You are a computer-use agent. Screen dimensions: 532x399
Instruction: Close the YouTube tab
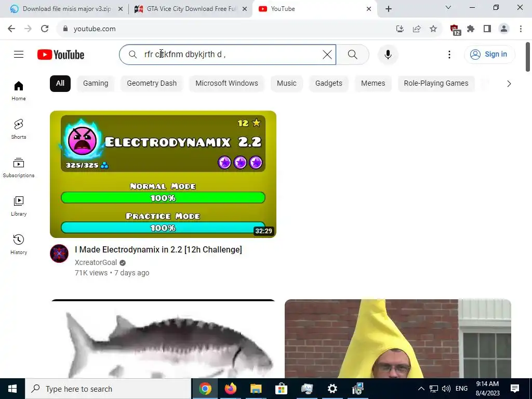tap(369, 9)
